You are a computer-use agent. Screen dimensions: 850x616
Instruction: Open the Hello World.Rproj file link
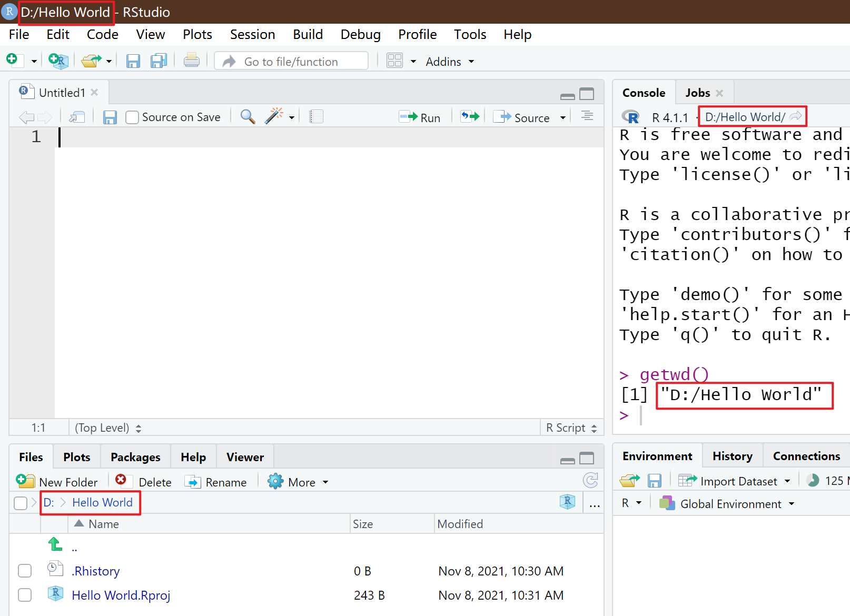121,595
